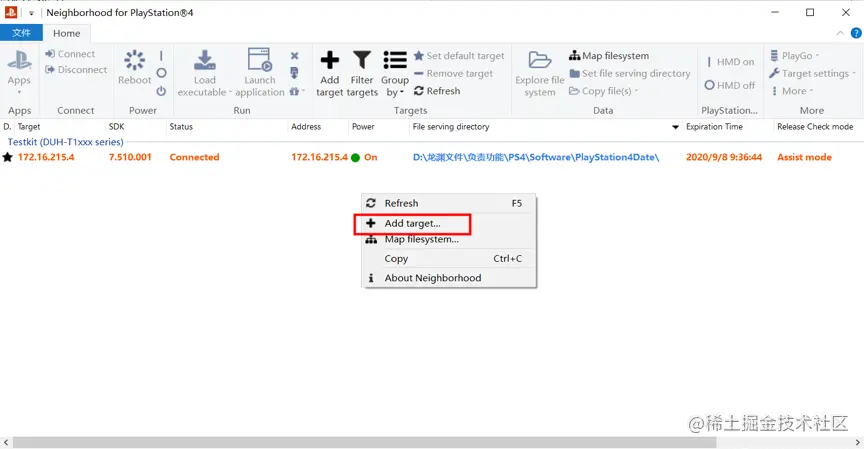This screenshot has width=864, height=449.
Task: Collapse the ribbon with the chevron
Action: pyautogui.click(x=840, y=33)
